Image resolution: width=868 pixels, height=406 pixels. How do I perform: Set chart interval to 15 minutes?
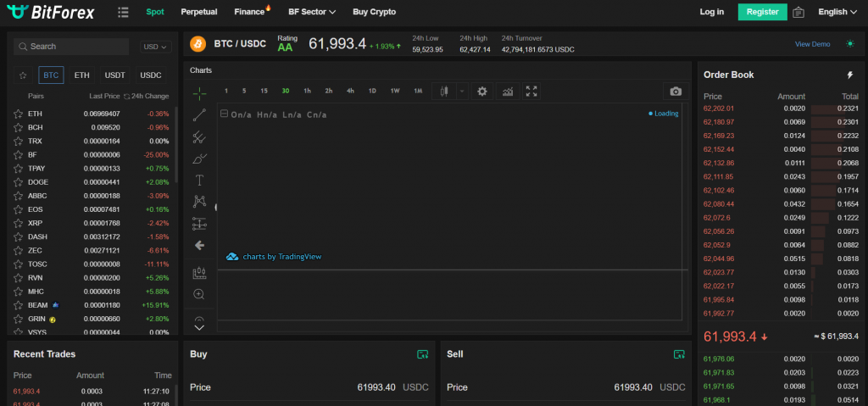pyautogui.click(x=264, y=91)
